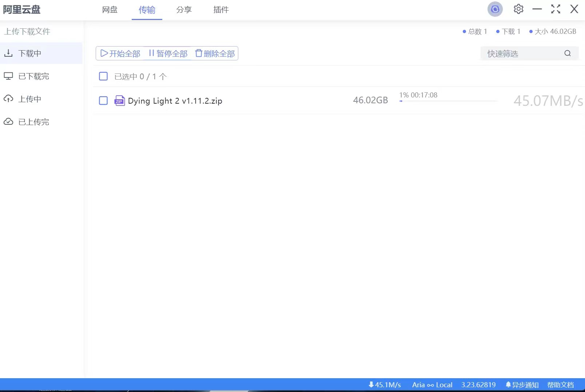Click the 大小 46.02GB counter

pyautogui.click(x=553, y=31)
